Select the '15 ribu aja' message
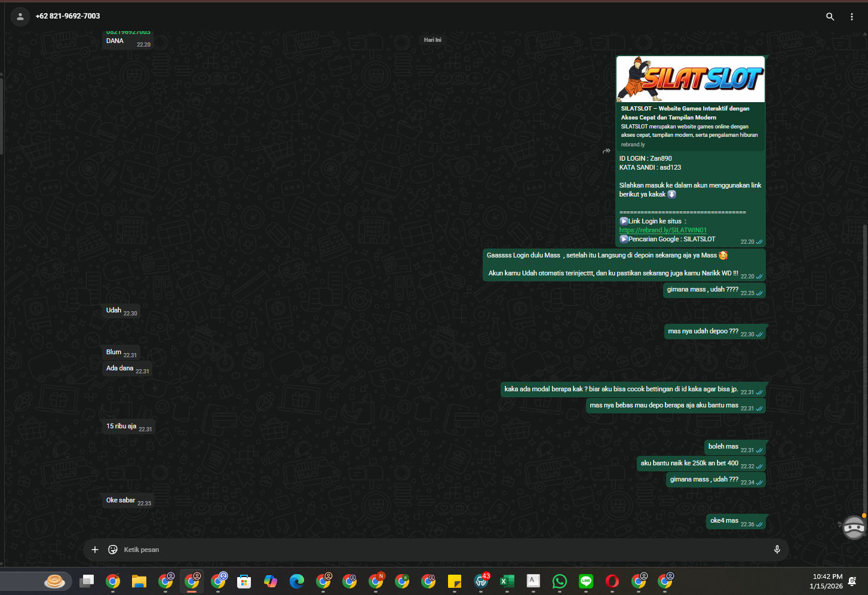868x595 pixels. click(x=129, y=427)
